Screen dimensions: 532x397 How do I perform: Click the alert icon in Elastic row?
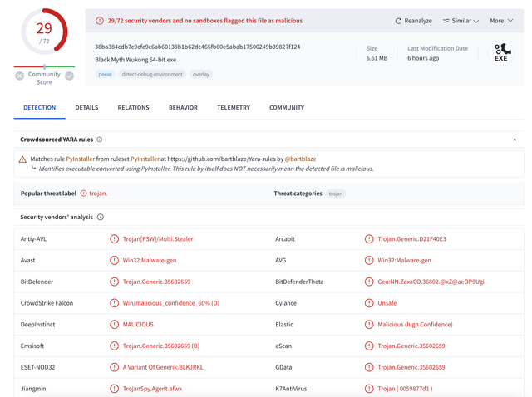point(369,325)
